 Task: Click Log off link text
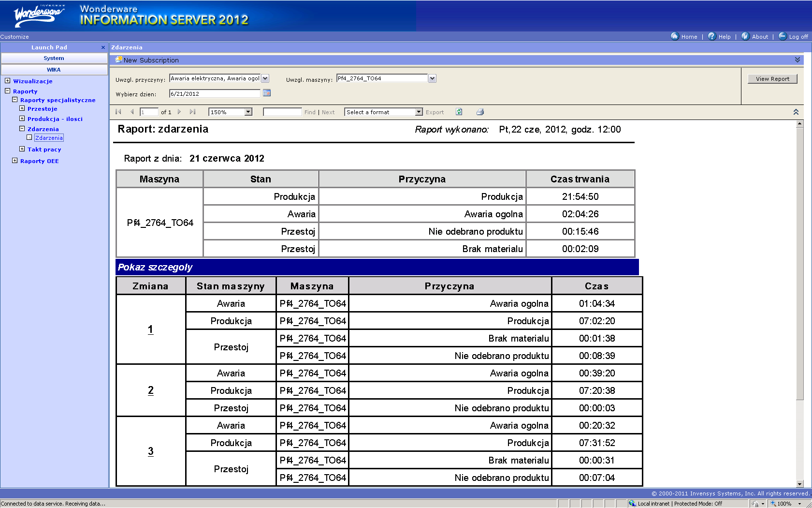click(x=798, y=37)
